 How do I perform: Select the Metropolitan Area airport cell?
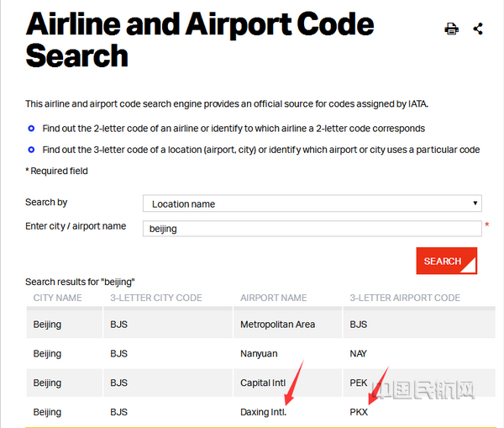point(277,324)
